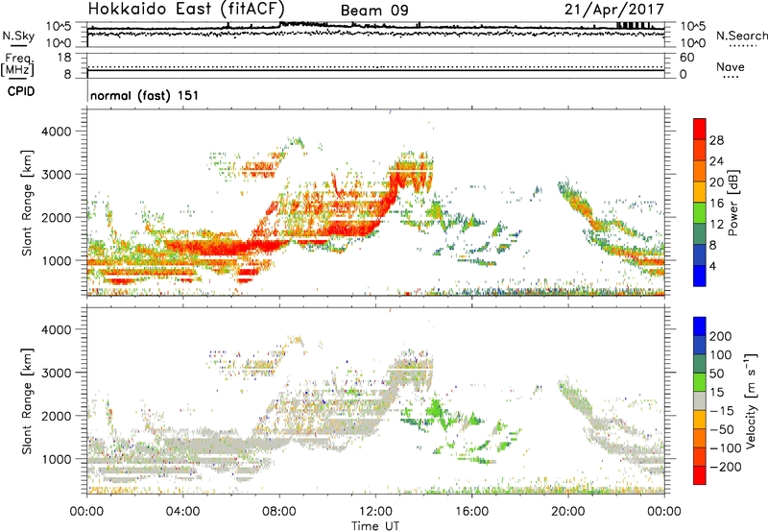Click the light green segment of power colorbar
This screenshot has width=768, height=532.
pos(700,213)
